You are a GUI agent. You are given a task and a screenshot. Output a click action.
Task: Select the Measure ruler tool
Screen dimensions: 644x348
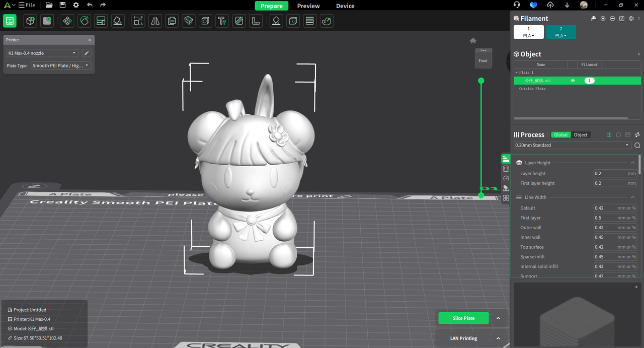point(256,21)
